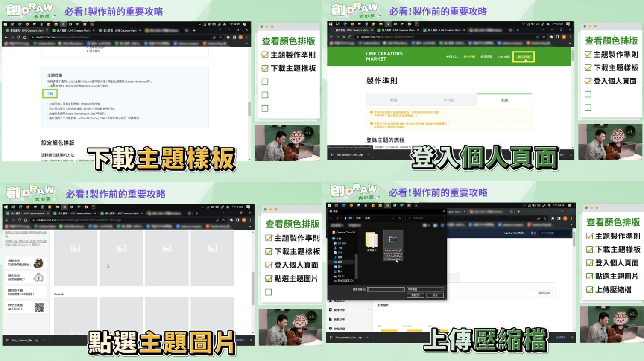
Task: Click orange profile avatar in 下載主題樣板 frame
Action: pyautogui.click(x=241, y=37)
